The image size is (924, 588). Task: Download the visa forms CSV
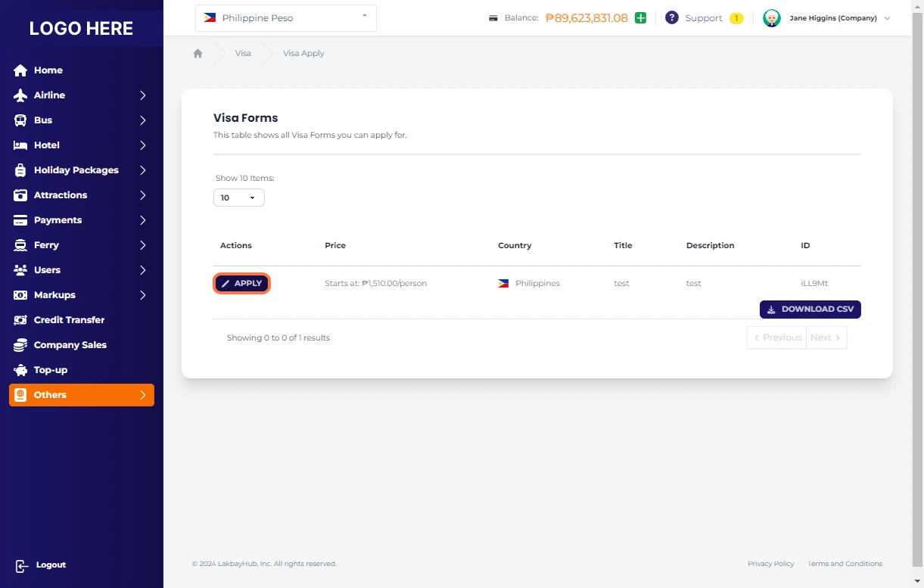[x=810, y=310]
